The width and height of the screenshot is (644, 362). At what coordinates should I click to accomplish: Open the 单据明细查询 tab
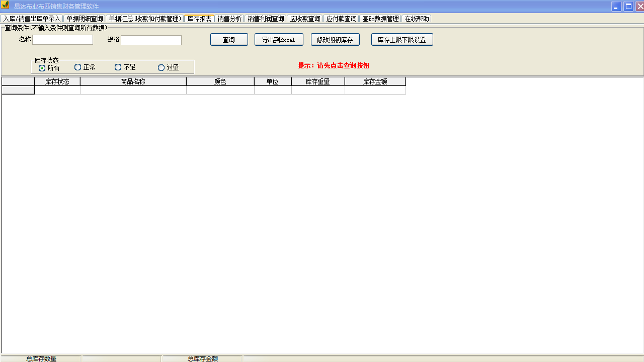86,19
